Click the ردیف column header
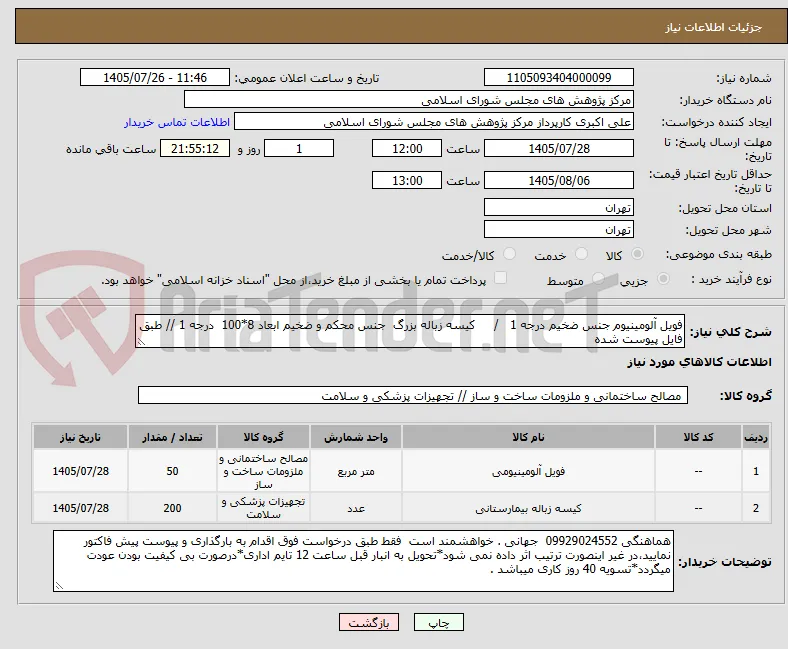The image size is (788, 649). (x=755, y=437)
